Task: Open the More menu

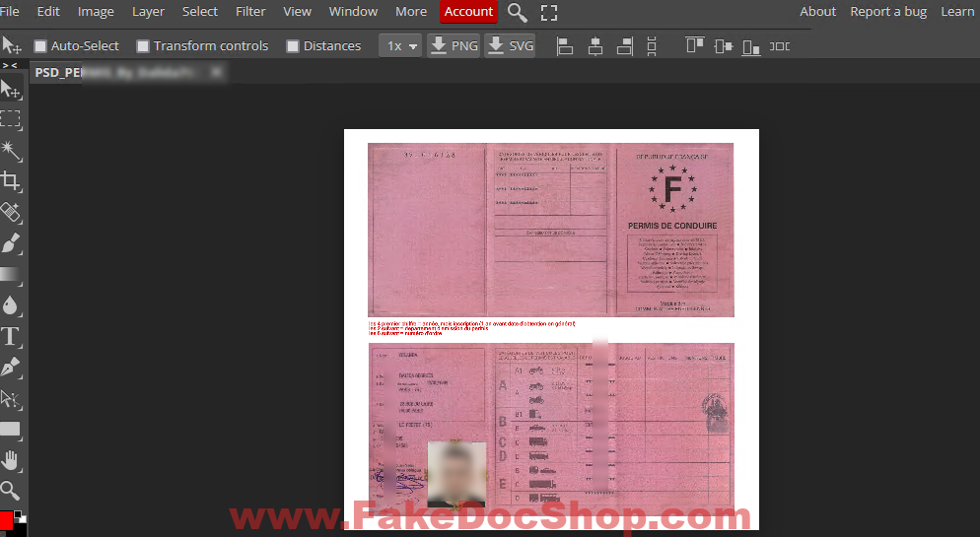Action: (x=411, y=11)
